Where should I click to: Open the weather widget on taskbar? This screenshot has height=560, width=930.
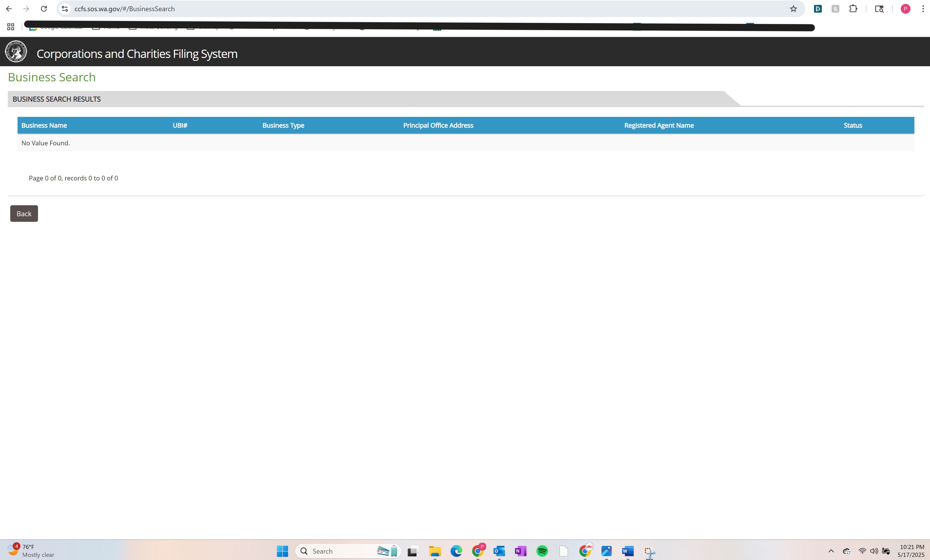tap(30, 551)
